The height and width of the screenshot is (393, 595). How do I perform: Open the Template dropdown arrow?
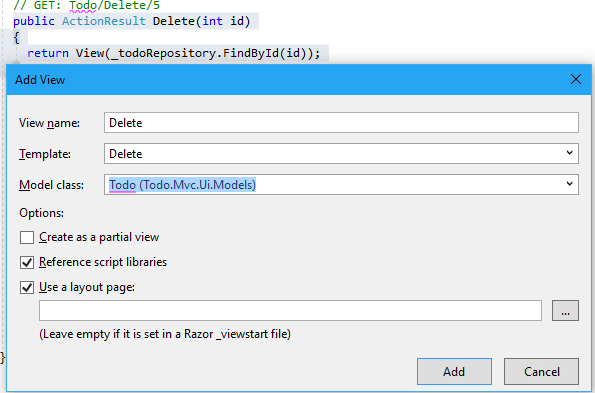click(569, 153)
